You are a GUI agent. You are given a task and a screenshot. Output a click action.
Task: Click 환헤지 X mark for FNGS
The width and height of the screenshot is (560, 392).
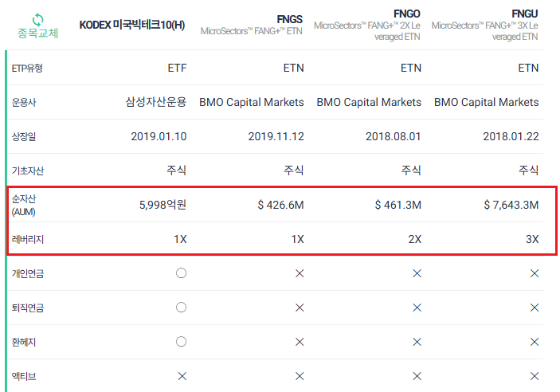(300, 343)
